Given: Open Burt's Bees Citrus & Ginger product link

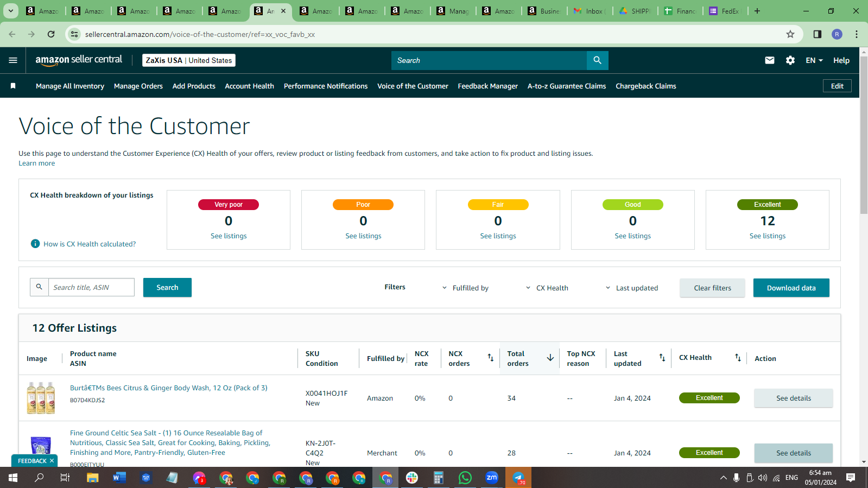Looking at the screenshot, I should pos(169,388).
